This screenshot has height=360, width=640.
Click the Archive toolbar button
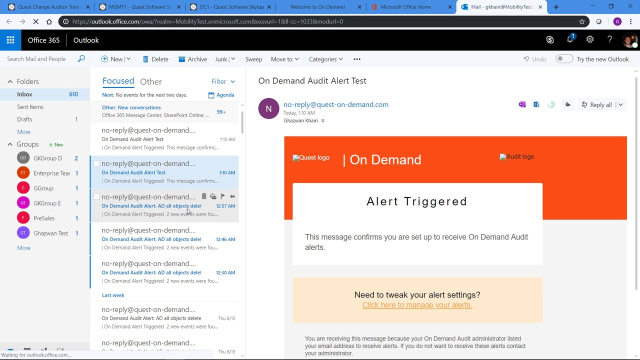[193, 59]
